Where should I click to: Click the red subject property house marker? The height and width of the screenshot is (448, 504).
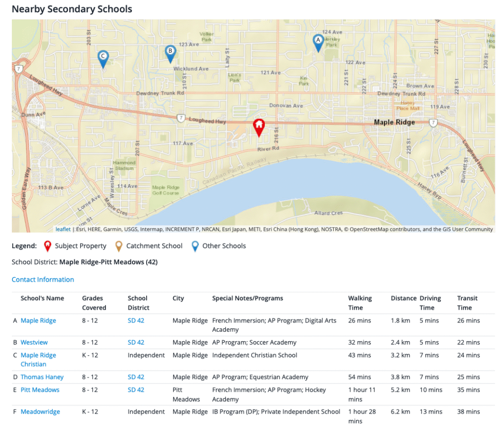tap(259, 128)
